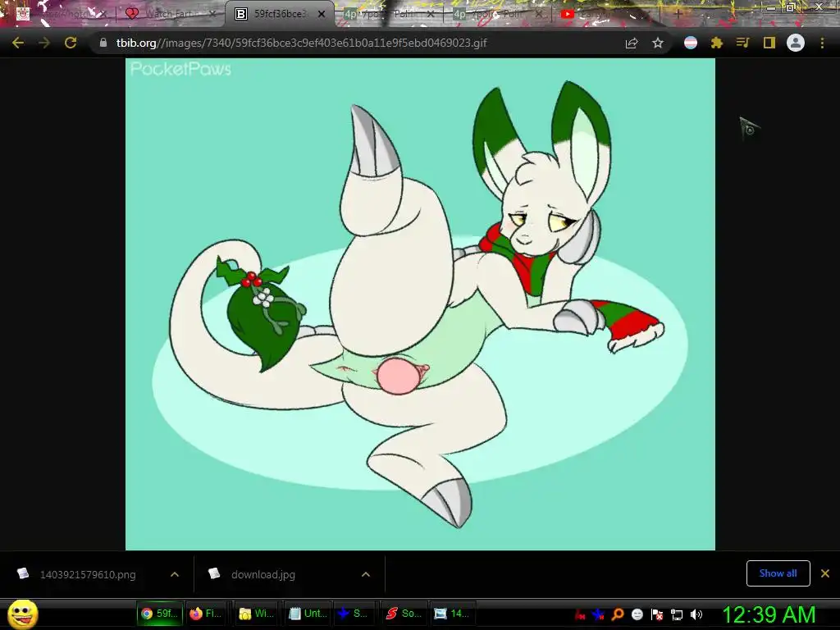The width and height of the screenshot is (840, 630).
Task: Close the Watch tab
Action: click(x=212, y=14)
